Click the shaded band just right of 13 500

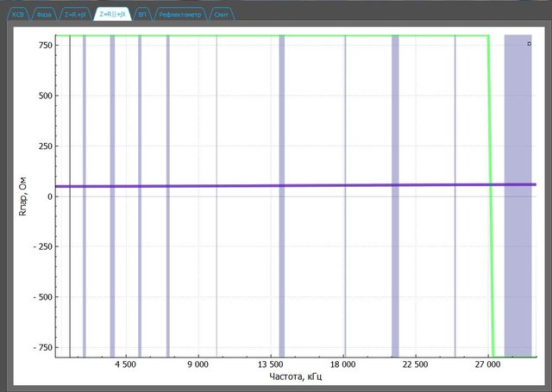(x=282, y=258)
